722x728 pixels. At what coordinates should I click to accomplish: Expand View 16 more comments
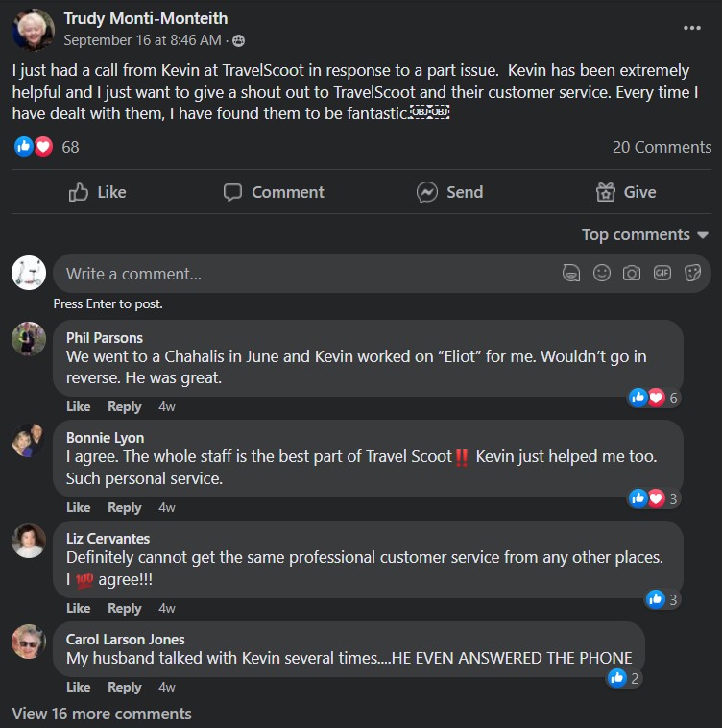point(102,714)
